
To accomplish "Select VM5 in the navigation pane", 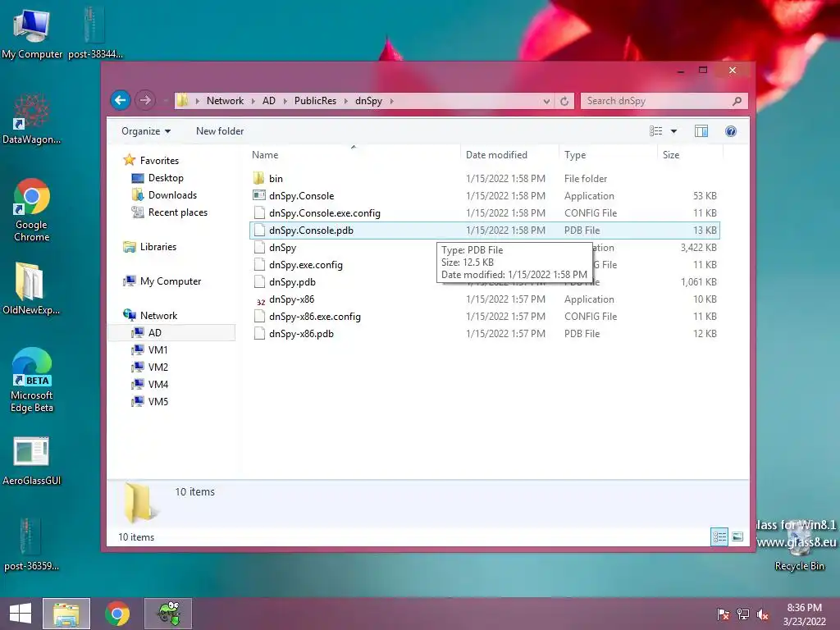I will click(158, 401).
